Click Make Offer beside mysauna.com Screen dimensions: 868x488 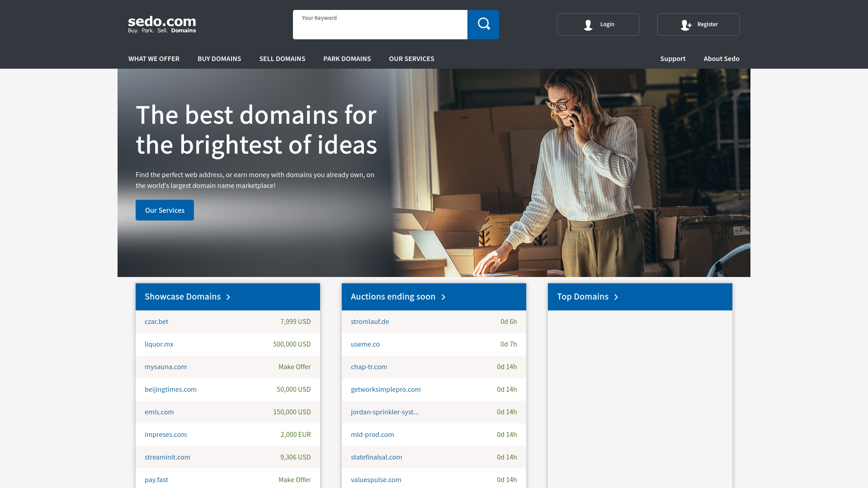point(295,367)
